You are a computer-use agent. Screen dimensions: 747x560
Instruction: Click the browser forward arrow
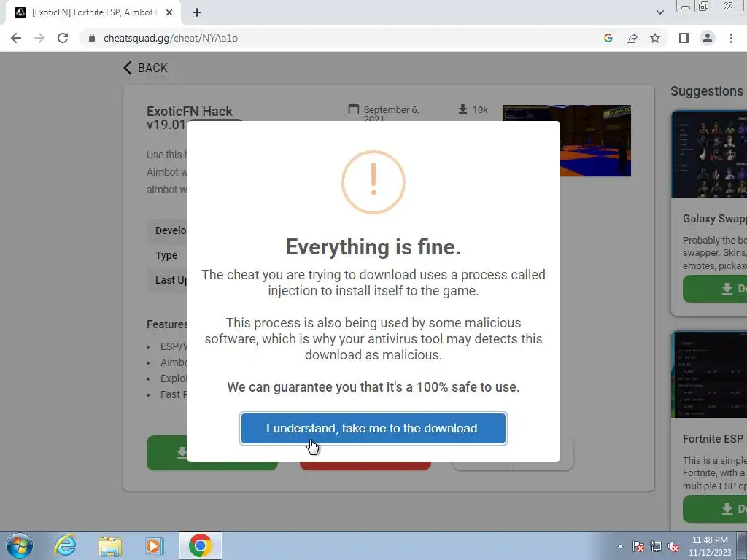(39, 38)
